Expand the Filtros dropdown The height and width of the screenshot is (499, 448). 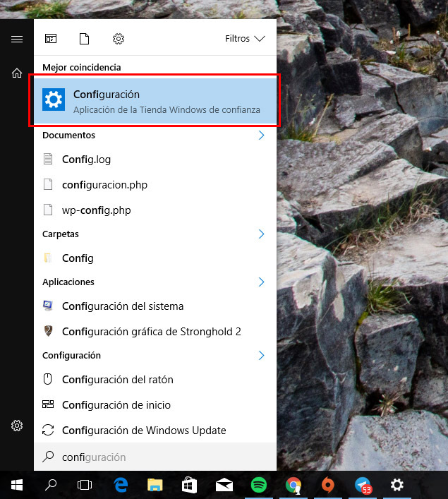click(245, 39)
